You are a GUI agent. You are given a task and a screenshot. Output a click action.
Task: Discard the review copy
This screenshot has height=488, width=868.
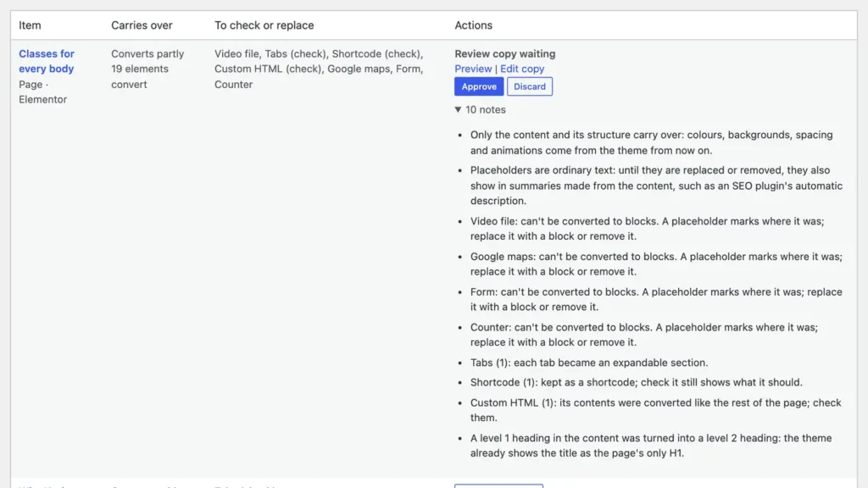coord(529,86)
